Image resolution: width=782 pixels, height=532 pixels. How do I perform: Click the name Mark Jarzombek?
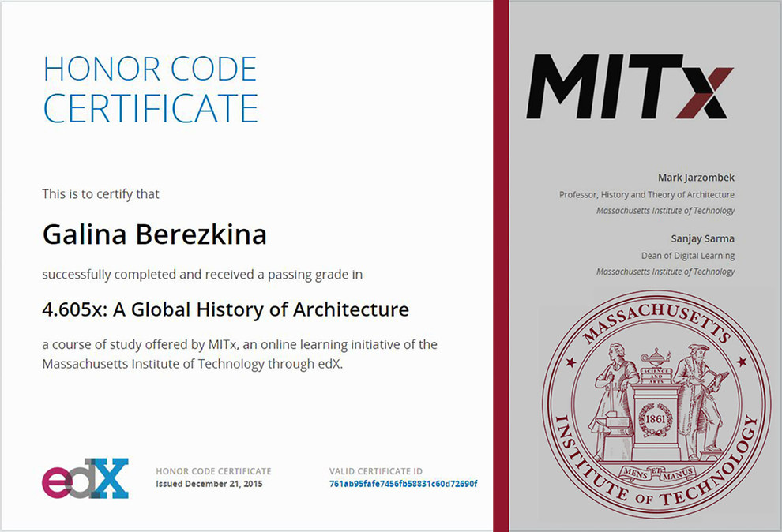[x=696, y=178]
